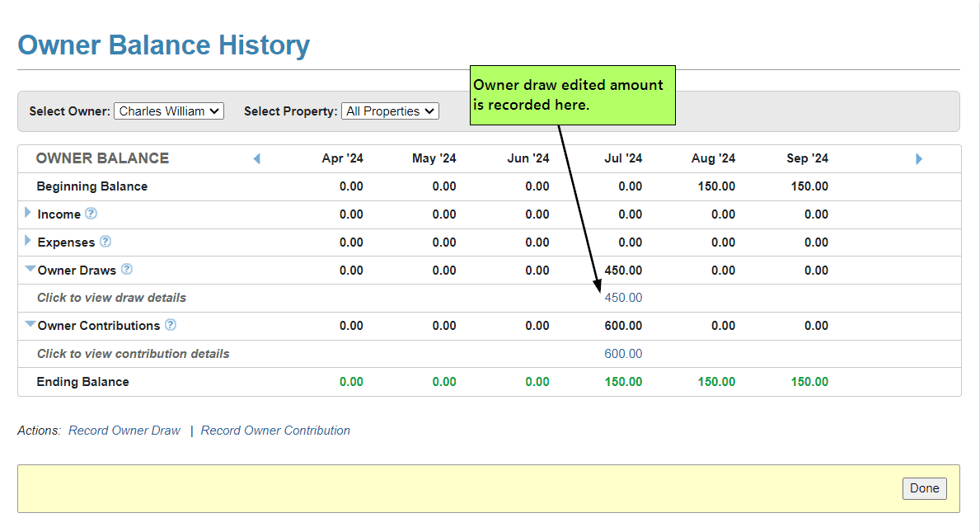
Task: Click Jul '24 ending balance 150.00
Action: [623, 382]
